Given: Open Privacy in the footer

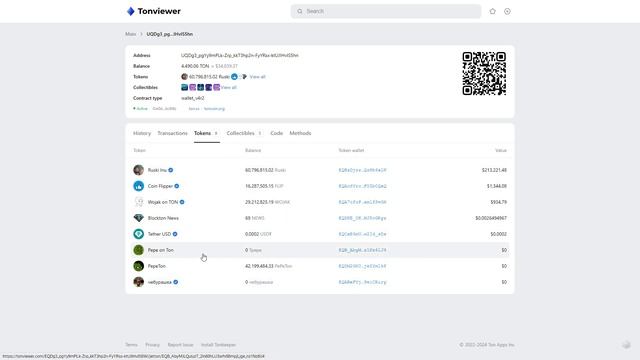Looking at the screenshot, I should click(x=153, y=345).
